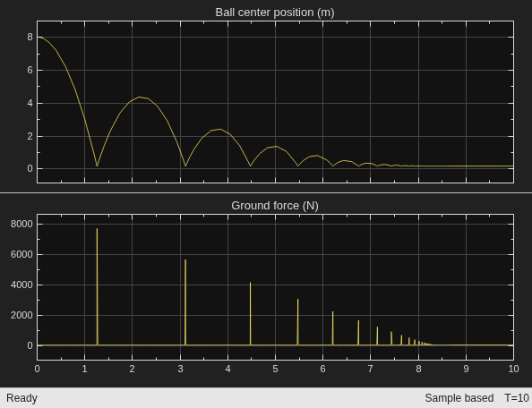This screenshot has width=532, height=408.
Task: Click the peak of the third ball bounce arc
Action: tap(220, 129)
